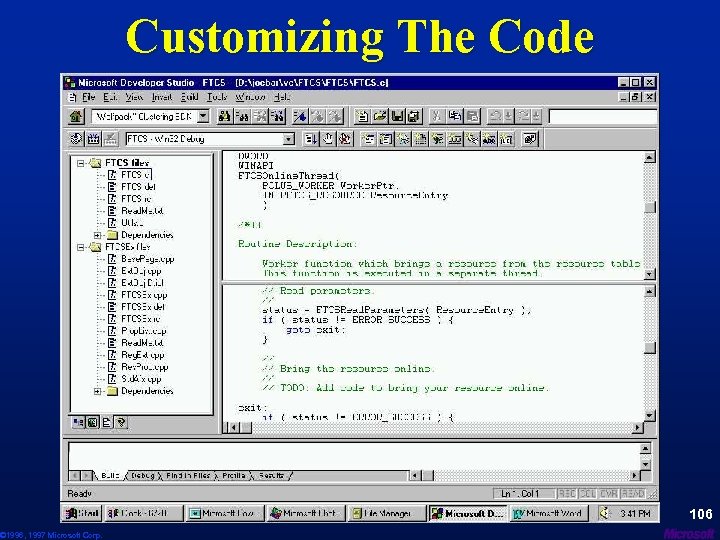This screenshot has height=540, width=720.
Task: Click the Windows Start button
Action: tap(82, 513)
